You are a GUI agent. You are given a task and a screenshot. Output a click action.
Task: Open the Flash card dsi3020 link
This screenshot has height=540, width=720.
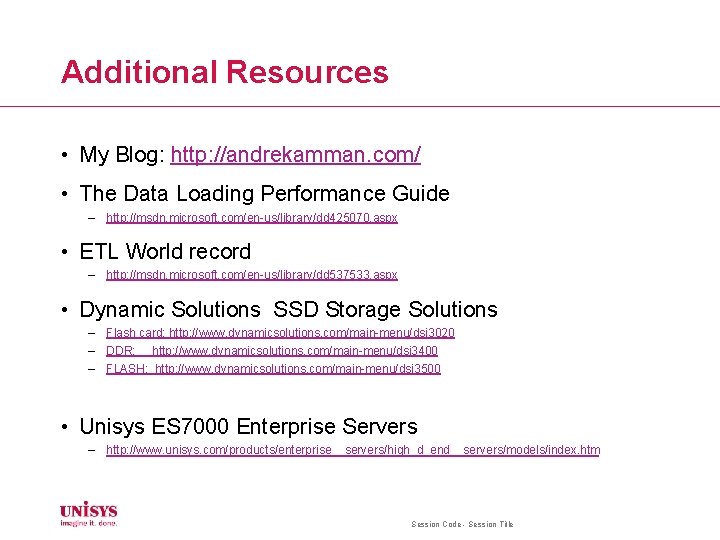280,332
